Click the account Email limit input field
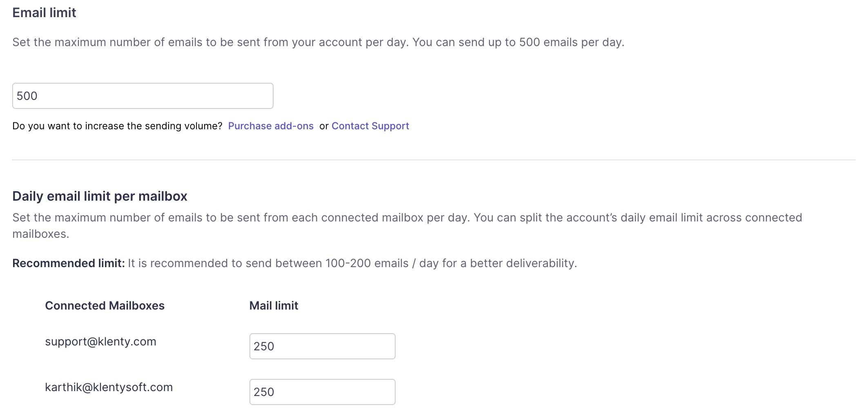The width and height of the screenshot is (868, 416). (x=142, y=96)
